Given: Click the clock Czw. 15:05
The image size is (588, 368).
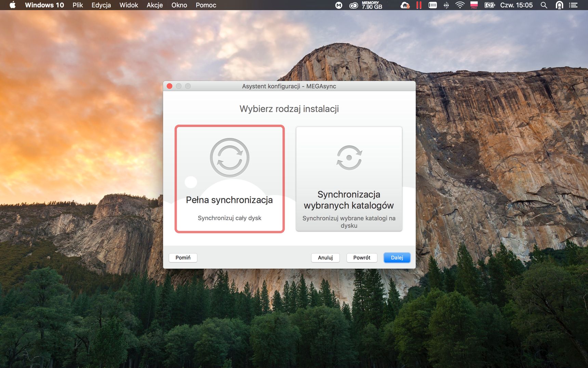Looking at the screenshot, I should [517, 5].
